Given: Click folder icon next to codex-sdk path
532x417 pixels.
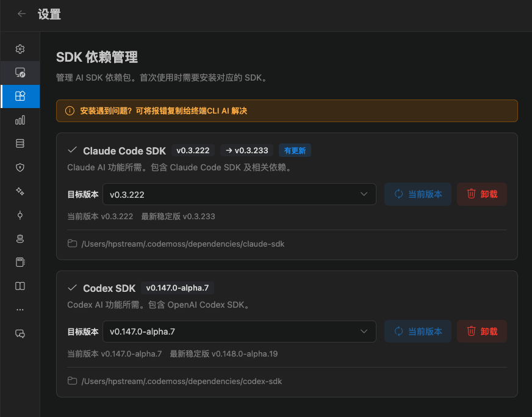Looking at the screenshot, I should tap(72, 380).
